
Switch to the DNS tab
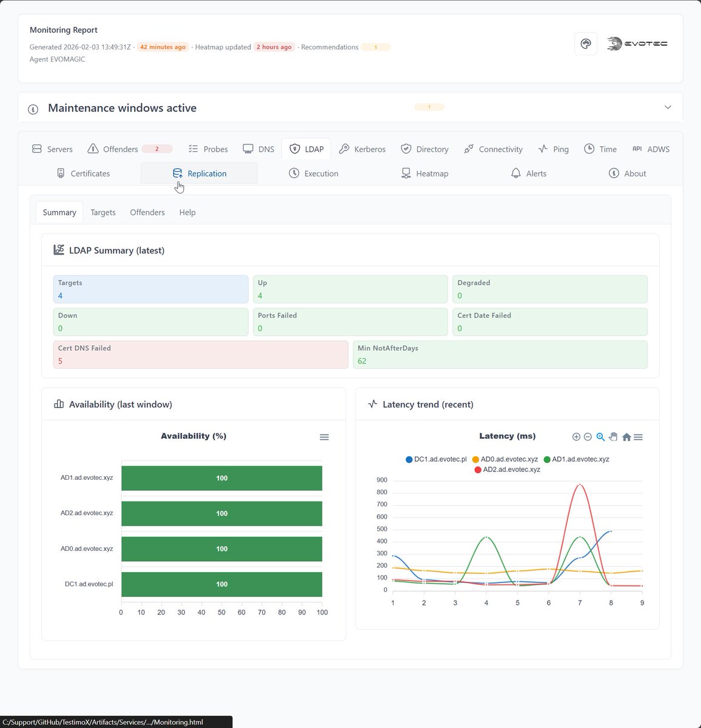click(259, 149)
